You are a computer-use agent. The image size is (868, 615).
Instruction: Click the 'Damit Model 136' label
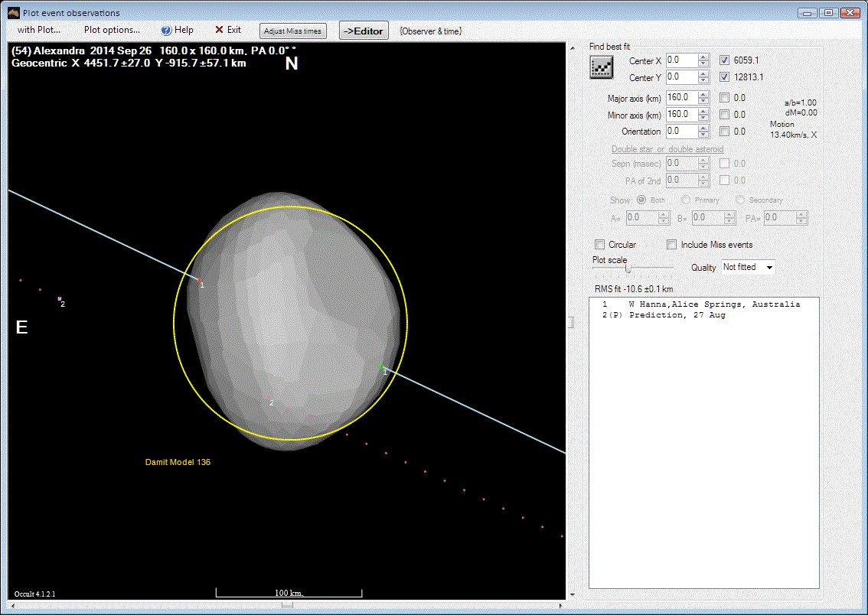tap(178, 462)
